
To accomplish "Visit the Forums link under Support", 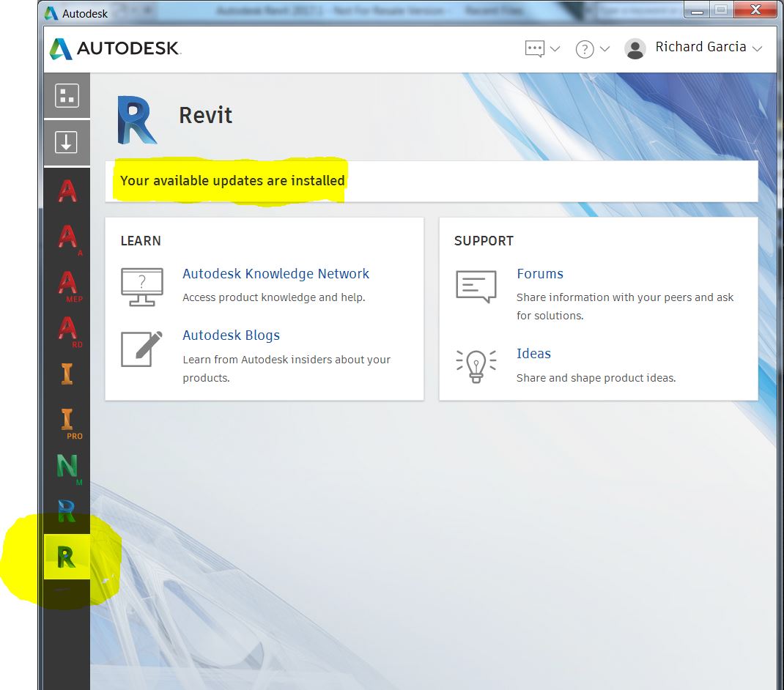I will pyautogui.click(x=540, y=273).
